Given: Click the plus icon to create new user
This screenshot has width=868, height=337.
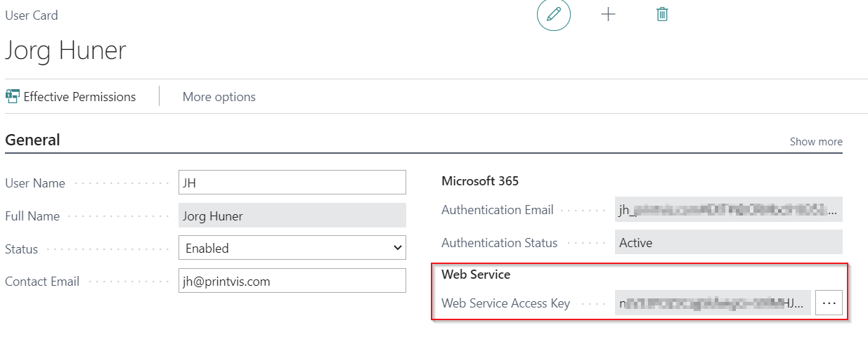Looking at the screenshot, I should (x=608, y=15).
